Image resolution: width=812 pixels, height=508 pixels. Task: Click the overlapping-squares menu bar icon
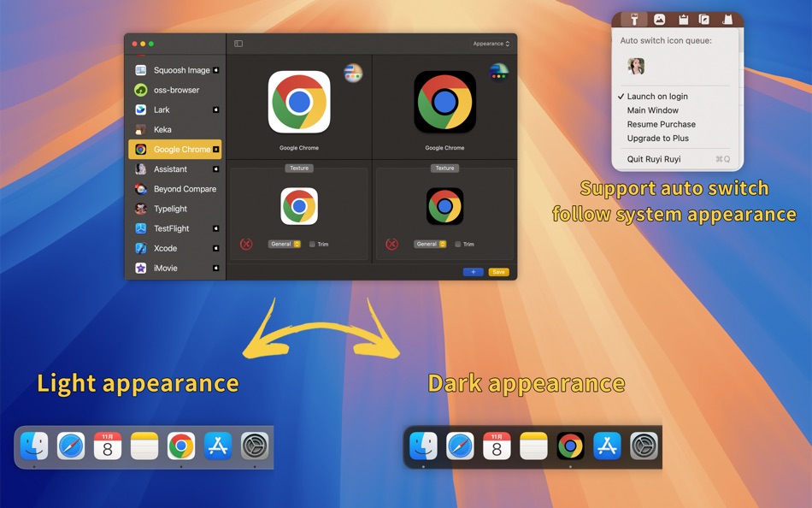tap(704, 20)
